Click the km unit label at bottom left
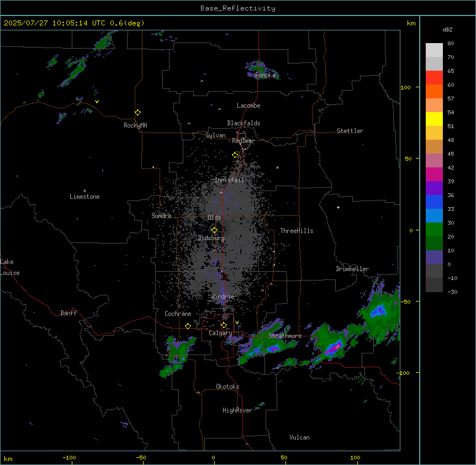The width and height of the screenshot is (476, 465). click(x=8, y=458)
